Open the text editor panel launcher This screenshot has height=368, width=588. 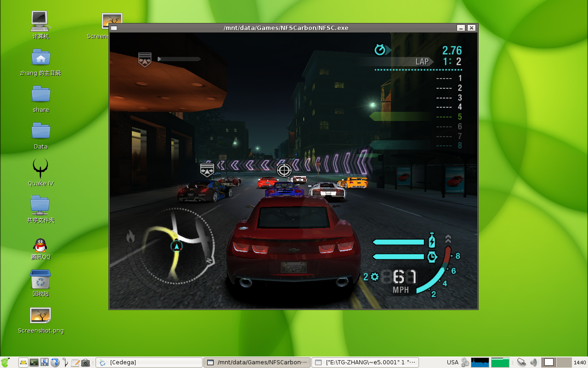[75, 362]
